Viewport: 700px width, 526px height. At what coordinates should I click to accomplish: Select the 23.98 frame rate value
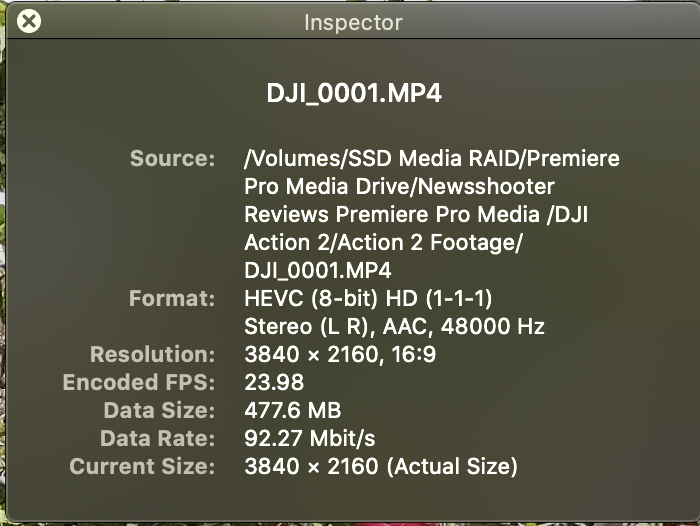point(274,383)
